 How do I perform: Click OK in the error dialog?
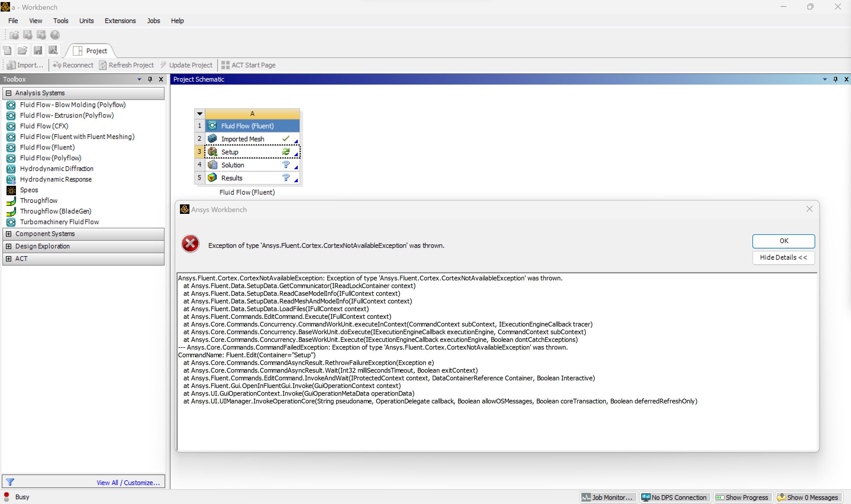click(784, 241)
